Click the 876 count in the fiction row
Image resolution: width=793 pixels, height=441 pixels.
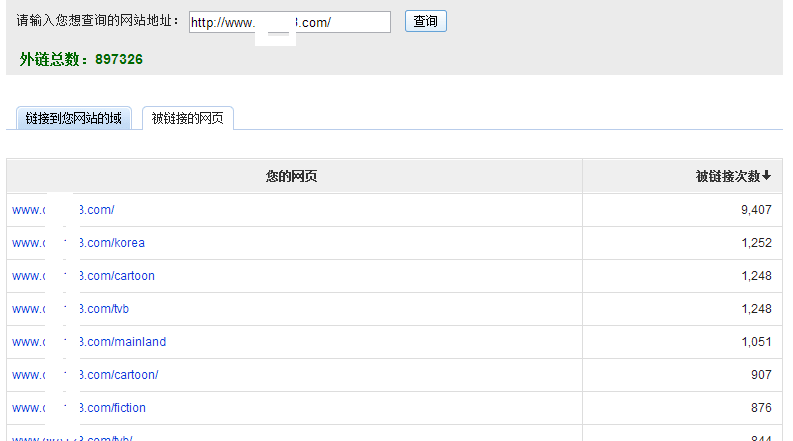761,408
